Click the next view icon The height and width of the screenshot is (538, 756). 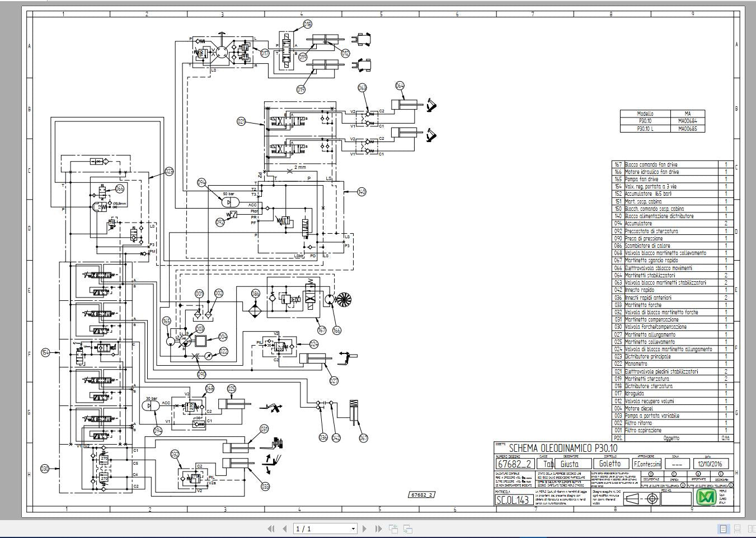pyautogui.click(x=408, y=528)
